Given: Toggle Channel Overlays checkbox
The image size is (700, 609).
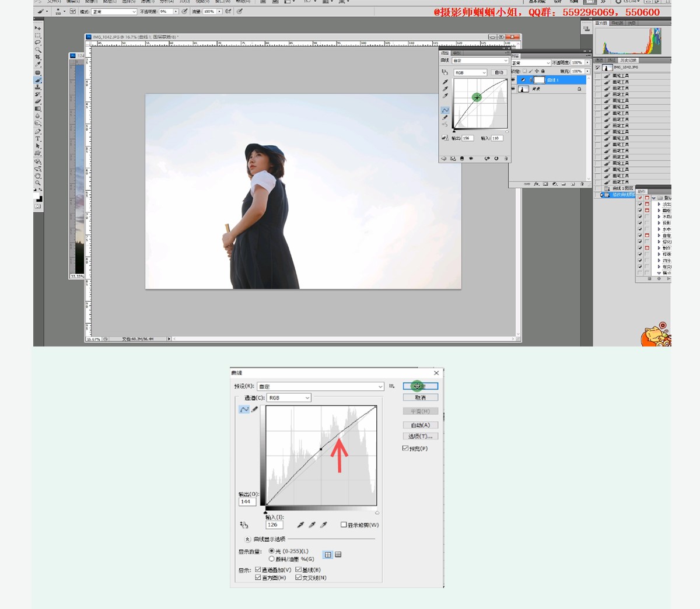Looking at the screenshot, I should click(x=258, y=569).
